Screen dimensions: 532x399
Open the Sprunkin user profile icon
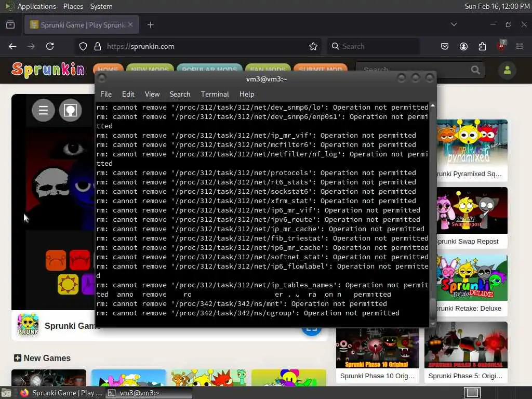pos(507,70)
